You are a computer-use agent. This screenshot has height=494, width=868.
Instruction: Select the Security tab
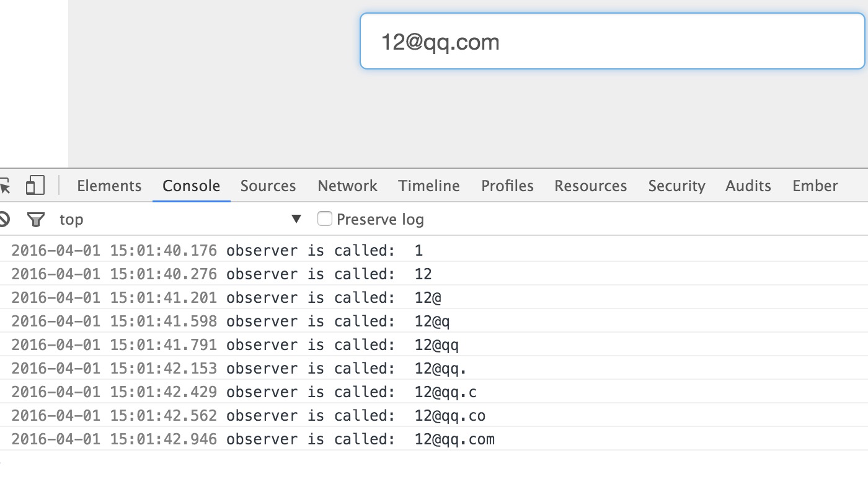pyautogui.click(x=676, y=186)
